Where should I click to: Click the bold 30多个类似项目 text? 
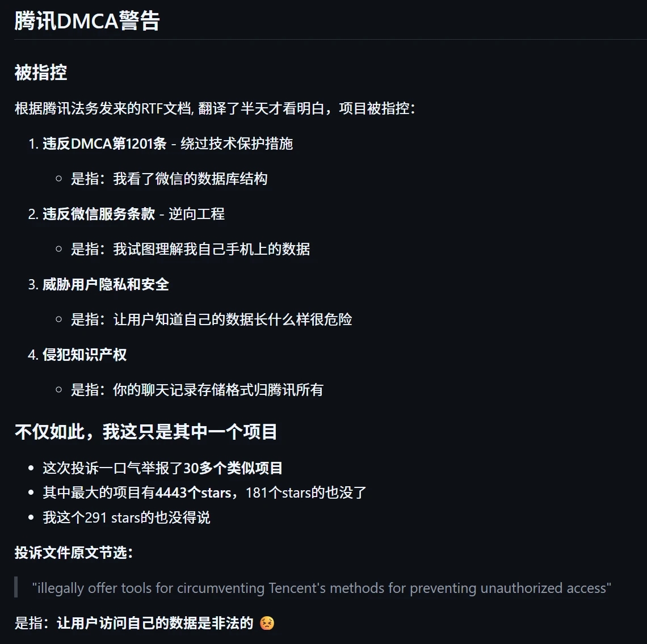tap(233, 468)
